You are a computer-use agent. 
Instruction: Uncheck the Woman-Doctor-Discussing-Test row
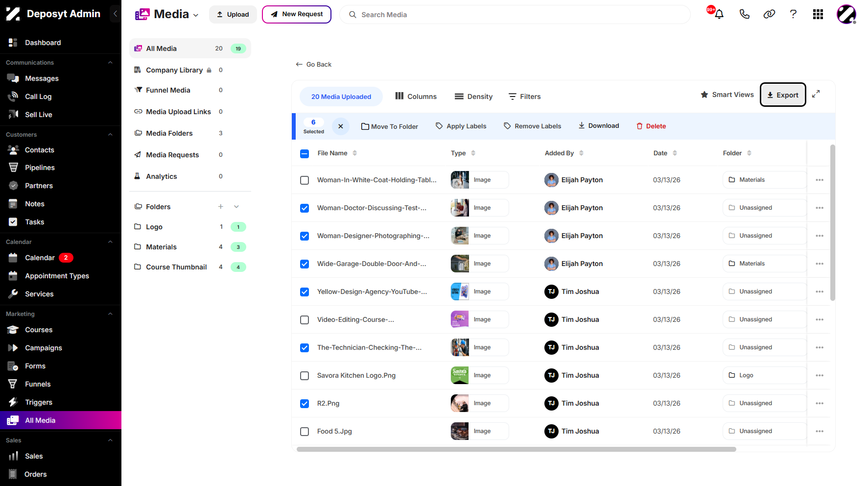pos(305,208)
